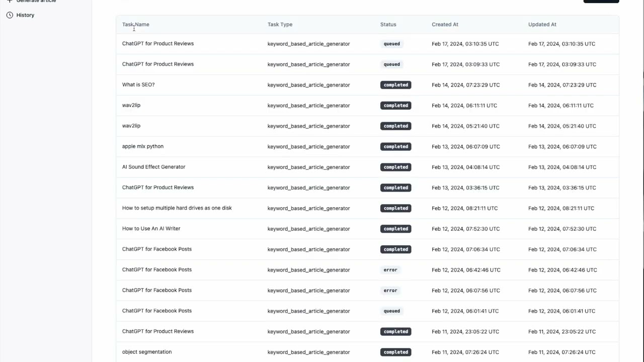Click the Updated At column header
This screenshot has height=362, width=644.
(x=542, y=24)
